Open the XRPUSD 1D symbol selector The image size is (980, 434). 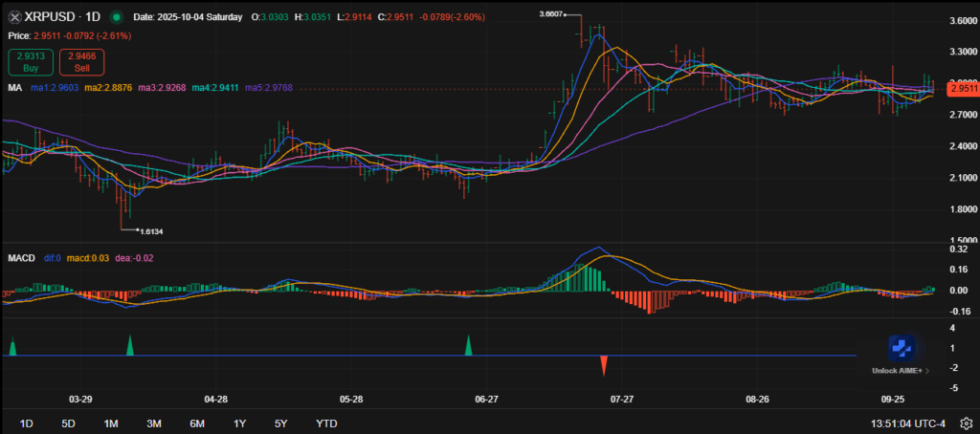60,17
